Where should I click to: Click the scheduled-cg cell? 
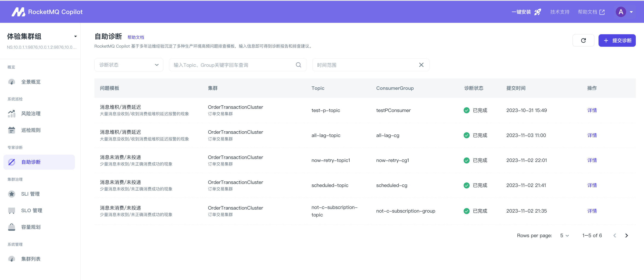pos(391,185)
